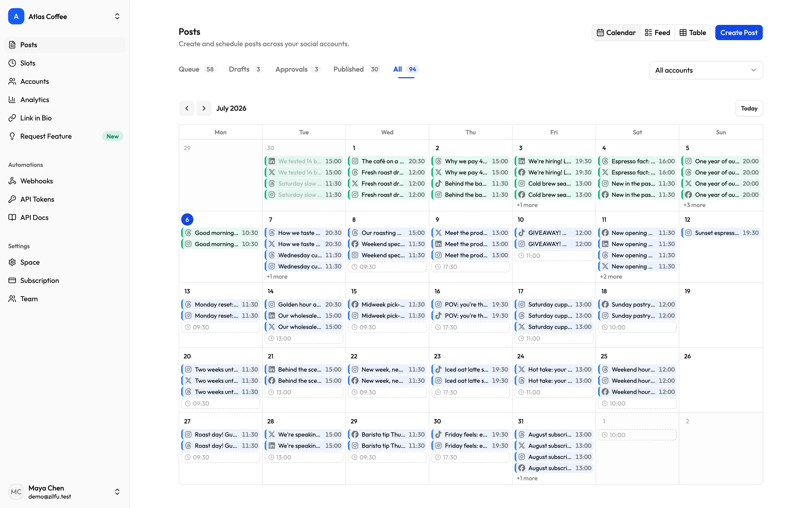Open the Slots clock icon
This screenshot has width=812, height=508.
pyautogui.click(x=12, y=63)
